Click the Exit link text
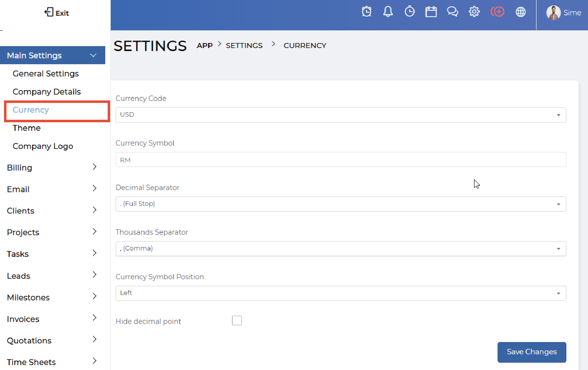The image size is (588, 370). 62,13
